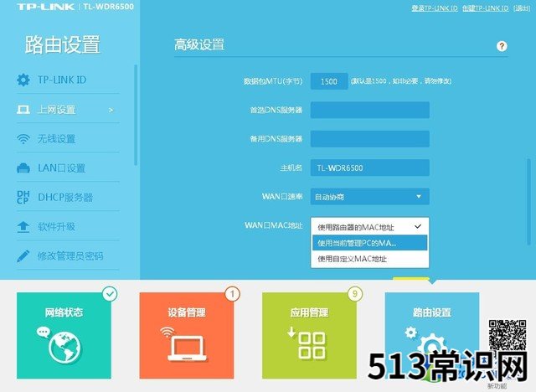Image resolution: width=536 pixels, height=392 pixels.
Task: Click the QR code image
Action: 508,335
